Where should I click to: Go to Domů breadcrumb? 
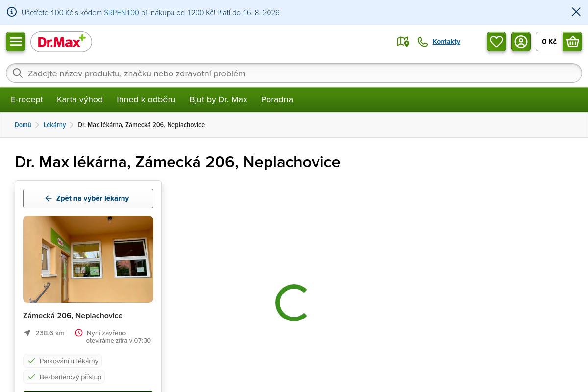click(23, 125)
